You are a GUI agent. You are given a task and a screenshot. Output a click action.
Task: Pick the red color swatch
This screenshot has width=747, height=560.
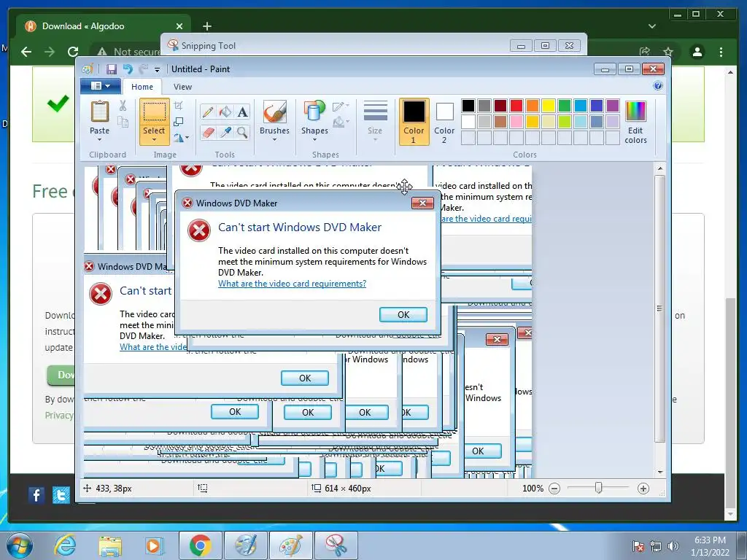516,105
